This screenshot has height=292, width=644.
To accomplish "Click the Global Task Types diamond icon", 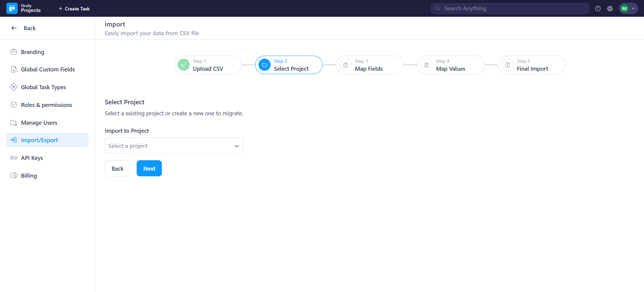I will tap(14, 87).
